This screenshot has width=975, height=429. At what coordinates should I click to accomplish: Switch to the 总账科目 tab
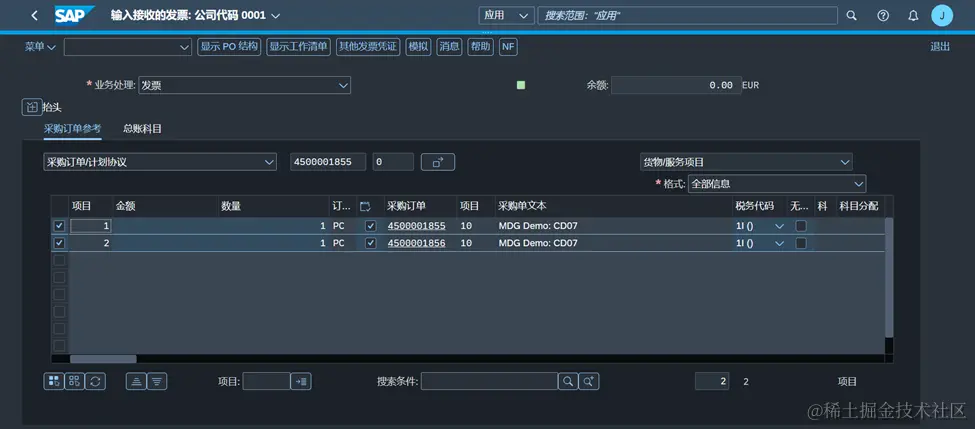point(142,129)
